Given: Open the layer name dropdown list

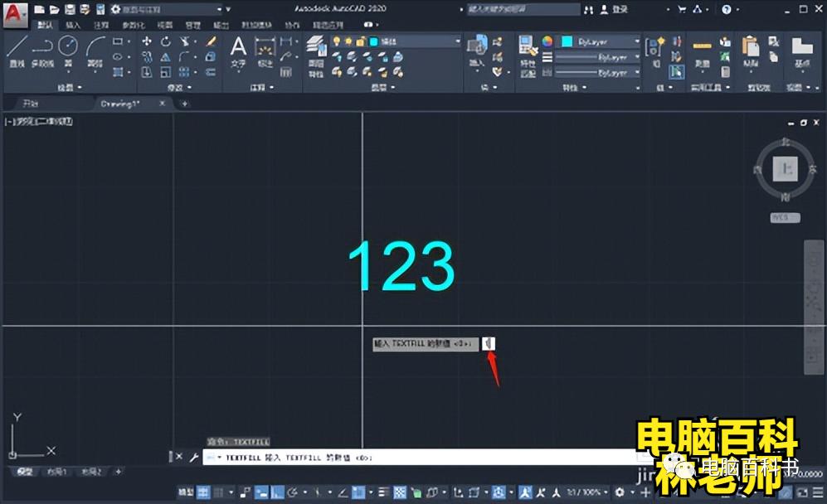Looking at the screenshot, I should coord(396,41).
